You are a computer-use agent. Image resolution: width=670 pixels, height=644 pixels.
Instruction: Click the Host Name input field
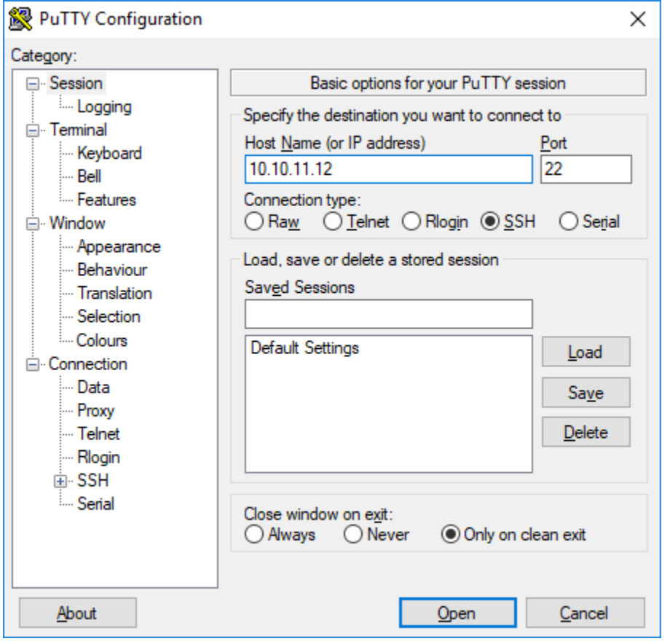coord(388,170)
